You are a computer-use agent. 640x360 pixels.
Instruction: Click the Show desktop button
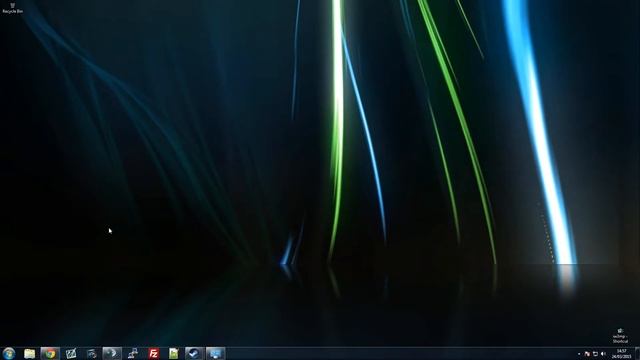pyautogui.click(x=637, y=353)
